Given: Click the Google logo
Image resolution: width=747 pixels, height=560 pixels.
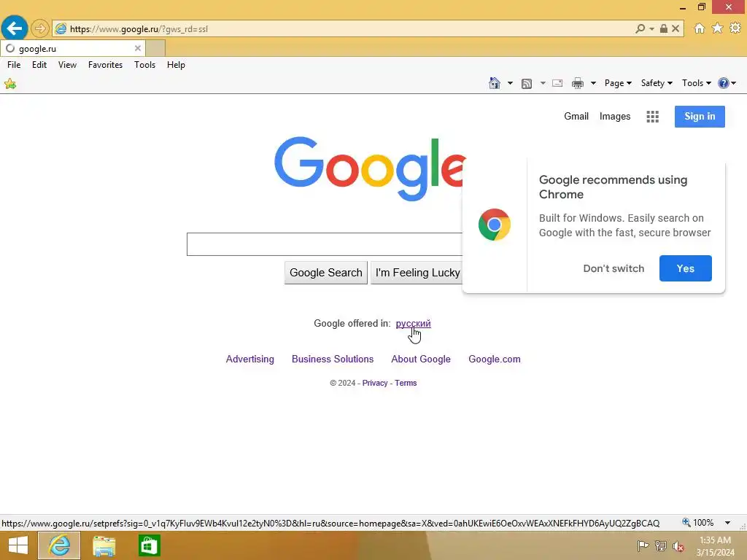Looking at the screenshot, I should click(x=370, y=168).
